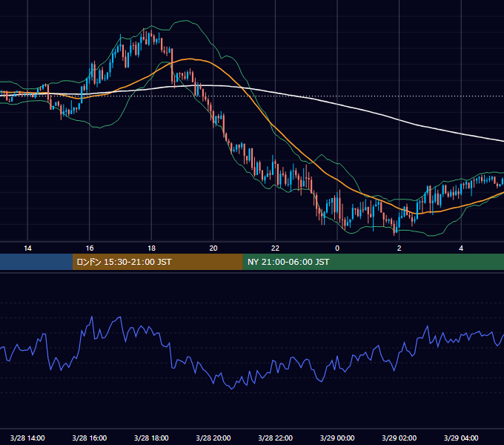Click the '3/28 14:00' date label
Screen dimensions: 504x445
point(27,438)
